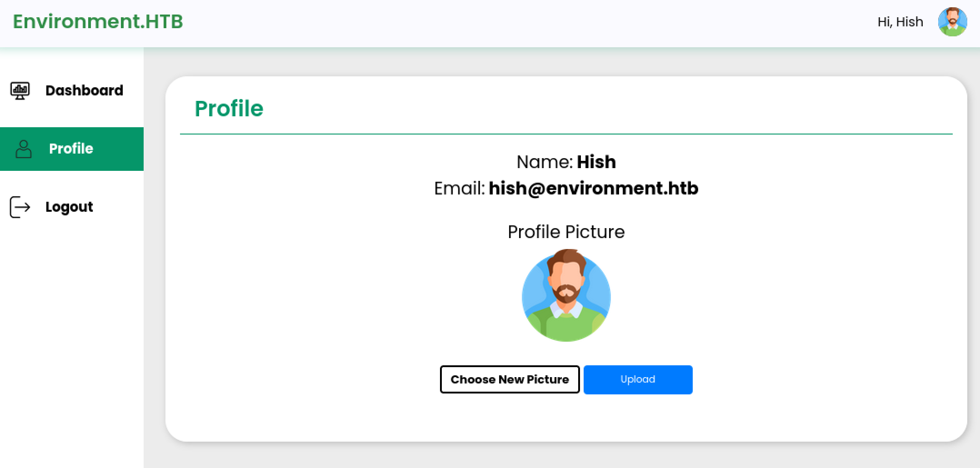The width and height of the screenshot is (980, 468).
Task: Click the 'Profile Picture' label
Action: click(566, 232)
